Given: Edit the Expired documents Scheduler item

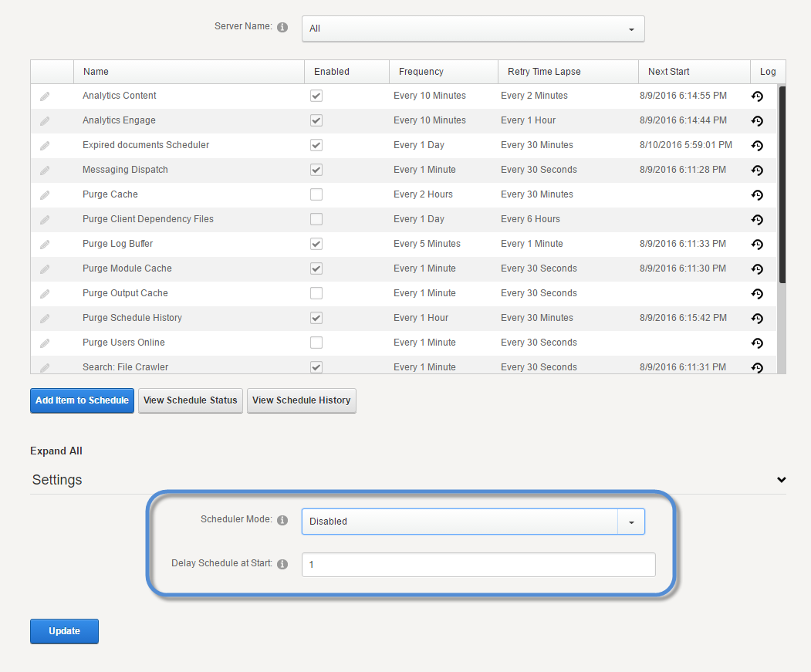Looking at the screenshot, I should (45, 146).
